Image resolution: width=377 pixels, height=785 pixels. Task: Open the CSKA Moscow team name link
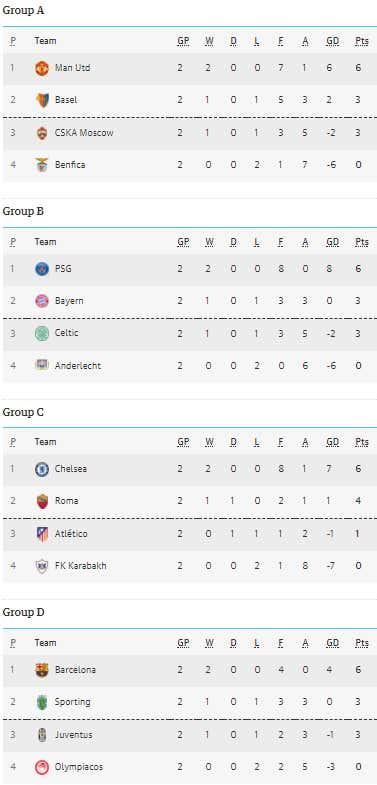click(84, 133)
